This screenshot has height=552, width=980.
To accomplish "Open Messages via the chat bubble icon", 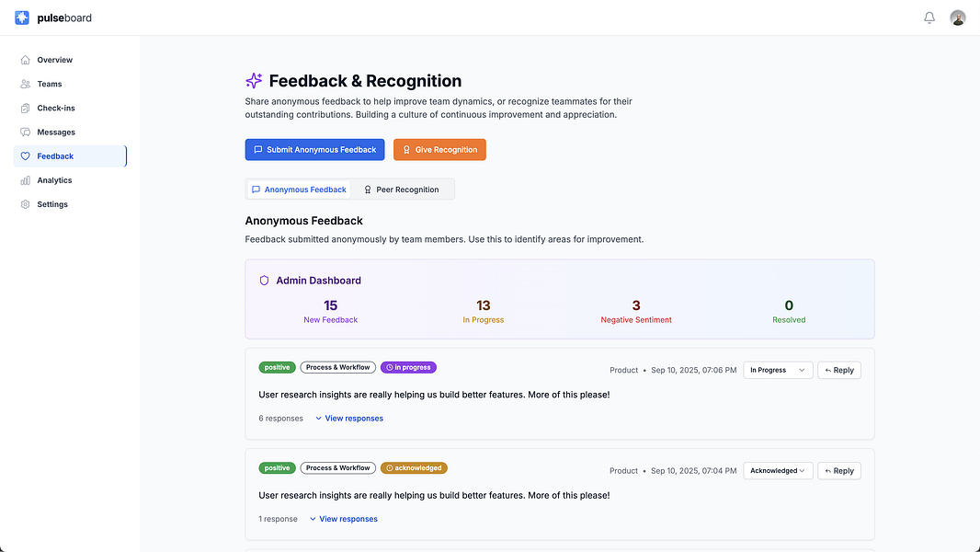I will [x=26, y=132].
